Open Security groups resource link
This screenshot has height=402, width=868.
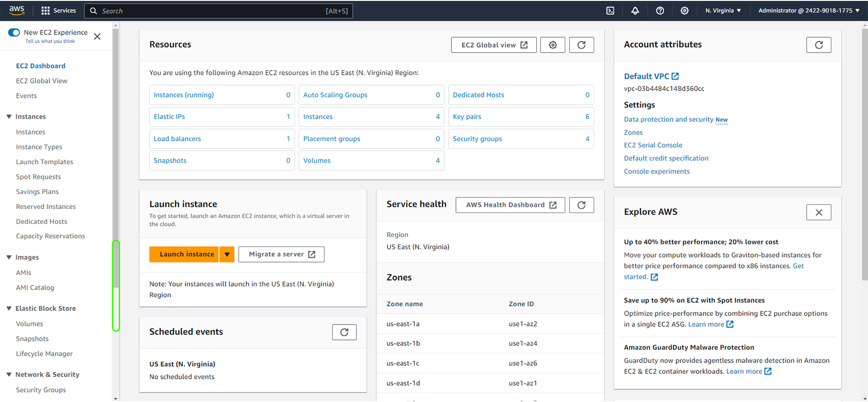pos(477,139)
